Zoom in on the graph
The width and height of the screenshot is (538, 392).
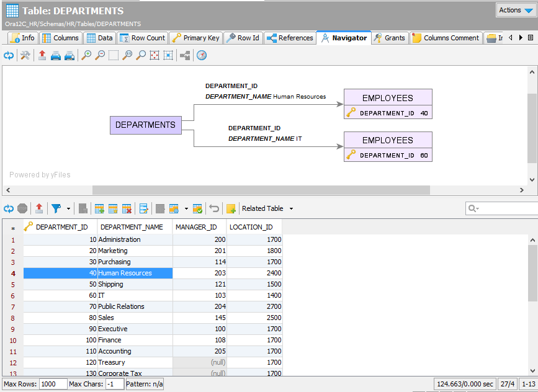(86, 55)
